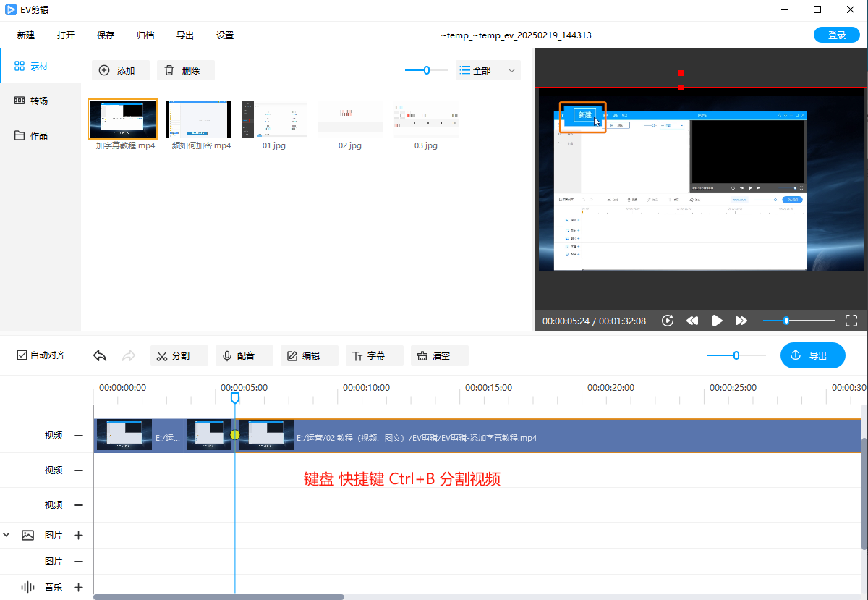
Task: Click the rewind double-arrow icon
Action: [x=692, y=321]
